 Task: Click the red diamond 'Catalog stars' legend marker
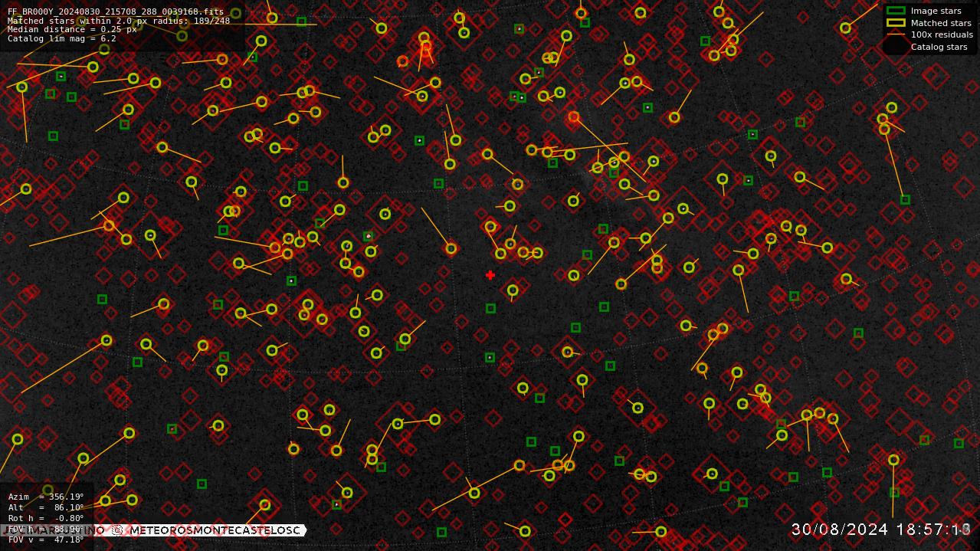click(x=895, y=46)
